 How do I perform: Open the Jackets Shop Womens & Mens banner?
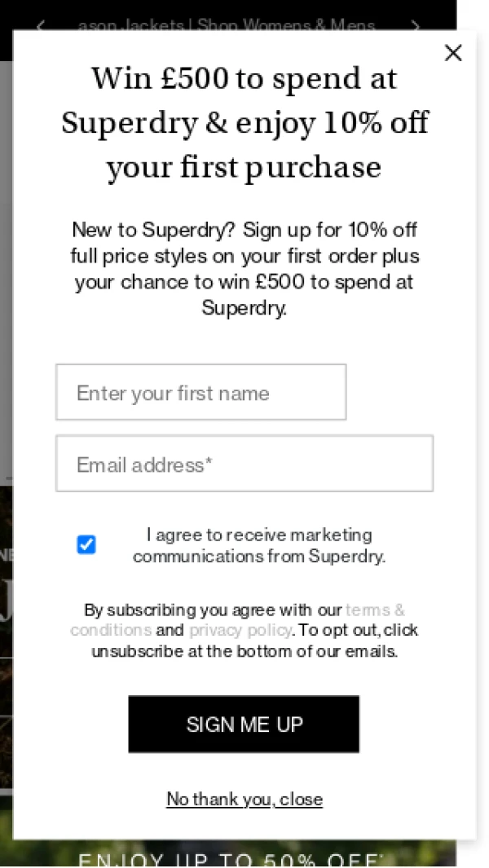227,24
